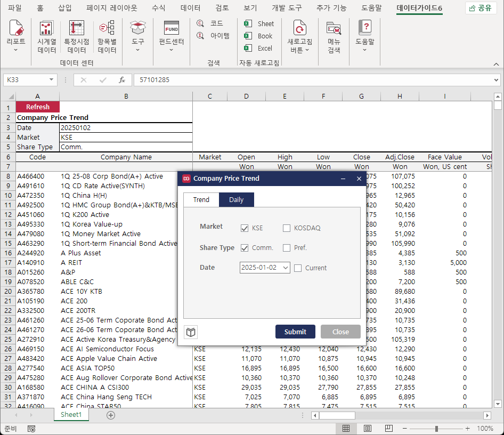The image size is (504, 435).
Task: Click the Sheet auto-refresh icon
Action: (x=248, y=24)
